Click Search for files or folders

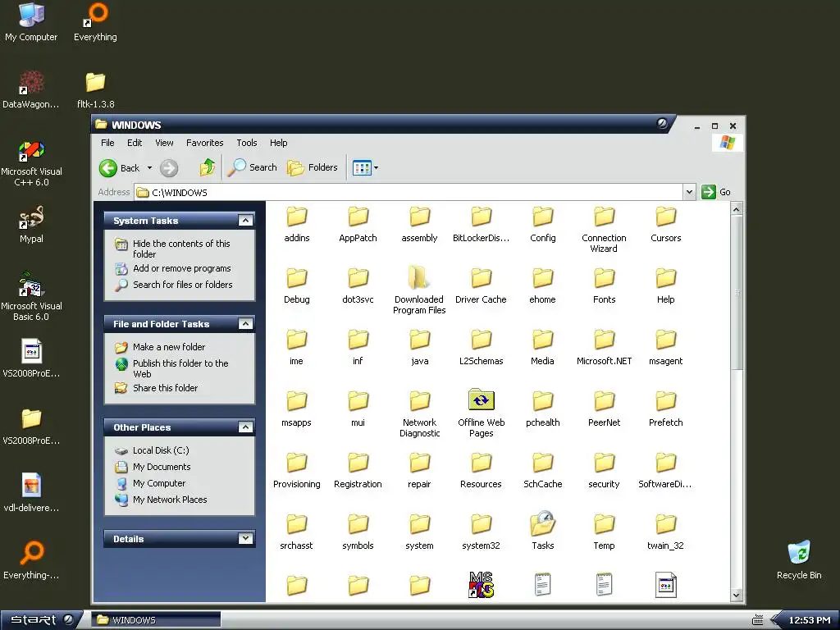pos(183,285)
